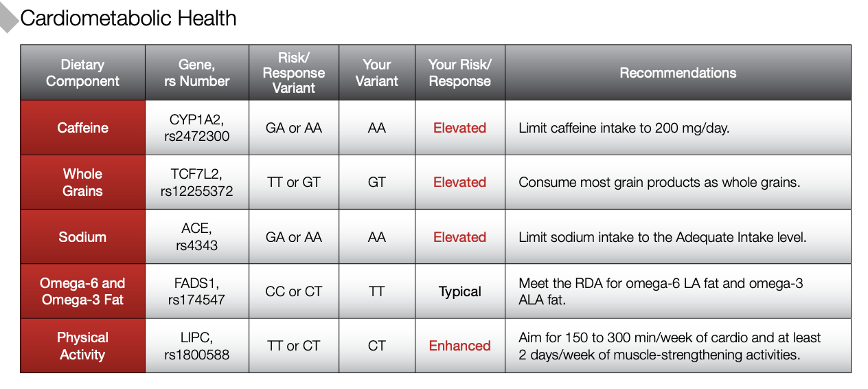
Task: Click the red Caffeine row label
Action: click(x=82, y=128)
